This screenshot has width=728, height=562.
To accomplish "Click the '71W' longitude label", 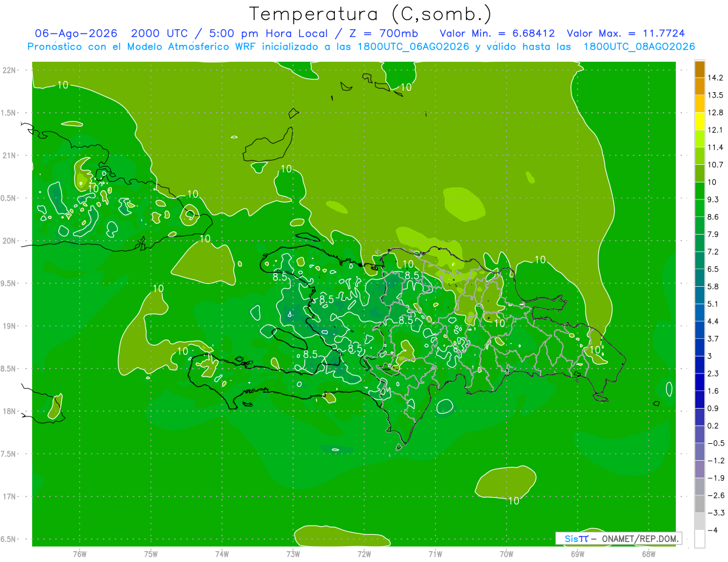I will [435, 554].
